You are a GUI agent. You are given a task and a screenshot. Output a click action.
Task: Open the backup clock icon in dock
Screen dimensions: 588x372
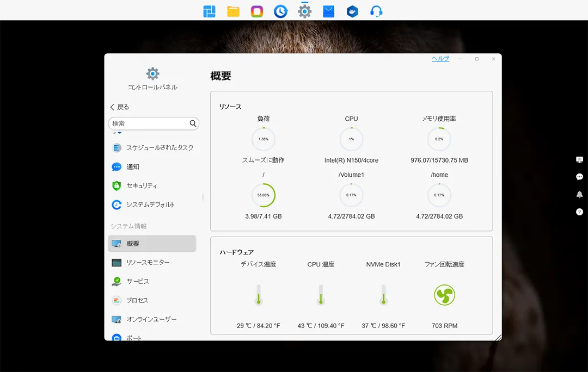pyautogui.click(x=280, y=11)
